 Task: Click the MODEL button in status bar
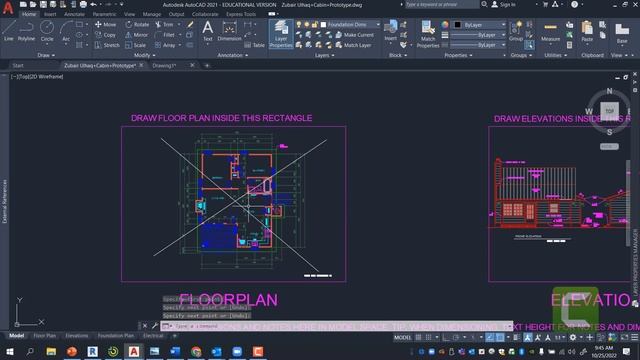(x=402, y=338)
